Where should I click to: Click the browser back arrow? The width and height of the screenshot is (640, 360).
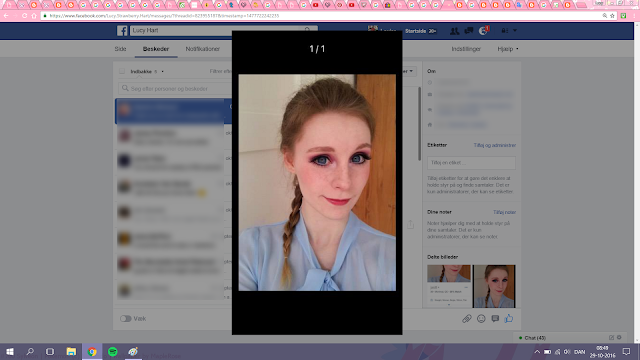(x=7, y=16)
